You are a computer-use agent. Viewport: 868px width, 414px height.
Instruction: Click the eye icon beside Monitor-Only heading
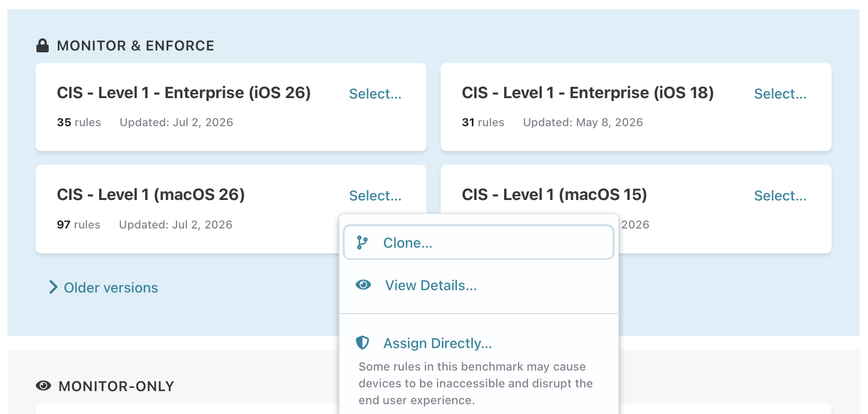click(43, 386)
